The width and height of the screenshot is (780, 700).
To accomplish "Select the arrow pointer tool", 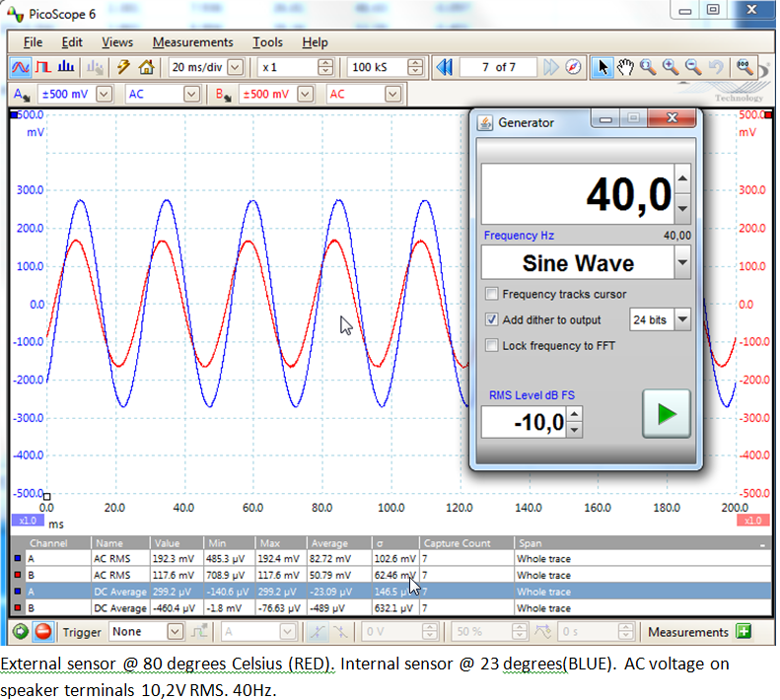I will [x=603, y=67].
